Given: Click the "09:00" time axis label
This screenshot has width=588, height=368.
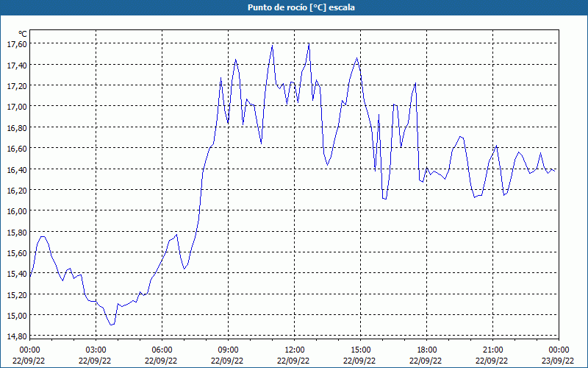Looking at the screenshot, I should click(228, 350).
